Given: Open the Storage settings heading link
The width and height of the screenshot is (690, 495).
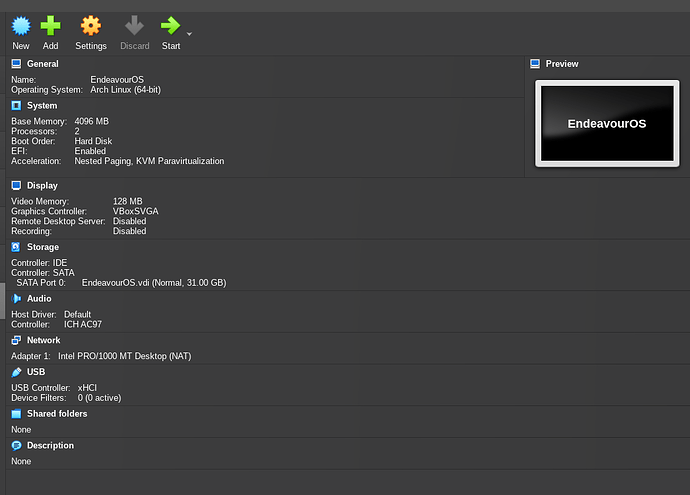Looking at the screenshot, I should tap(43, 247).
